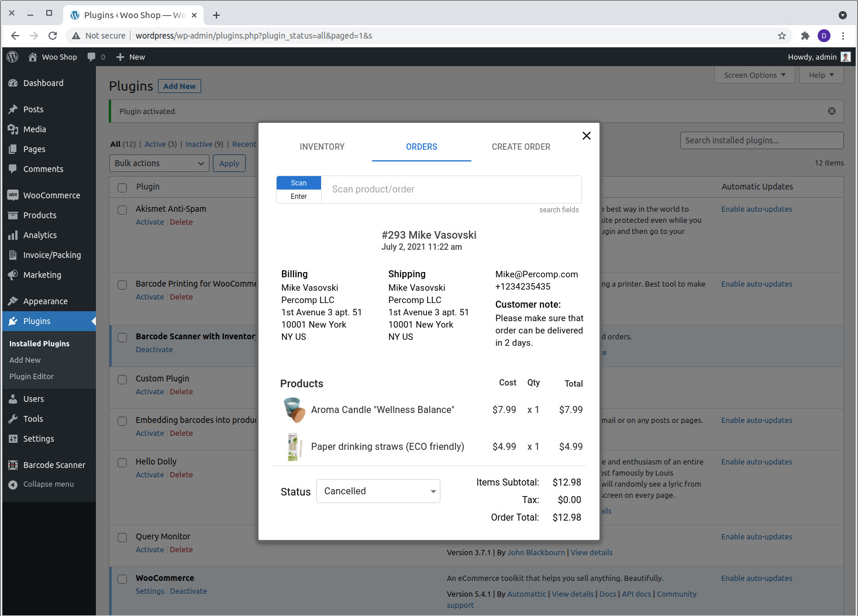Viewport: 858px width, 616px height.
Task: Reload the page
Action: pos(53,36)
